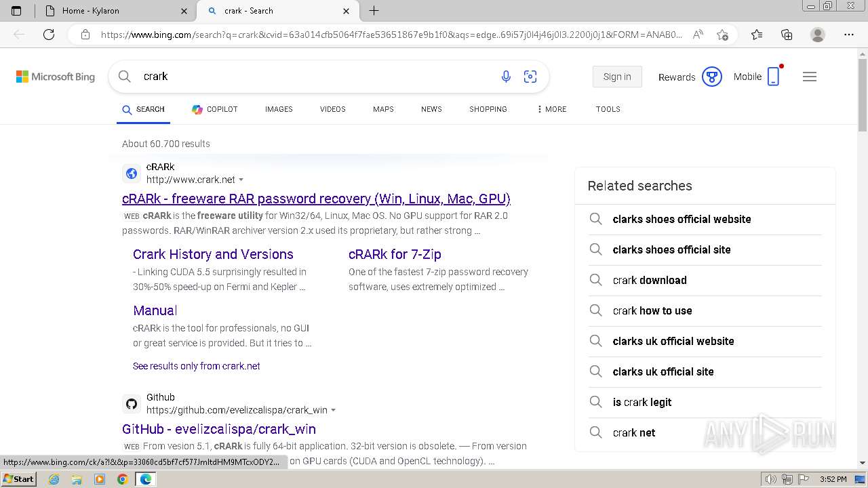Screen dimensions: 868x488
Task: Open the Collections icon in toolbar
Action: (787, 35)
